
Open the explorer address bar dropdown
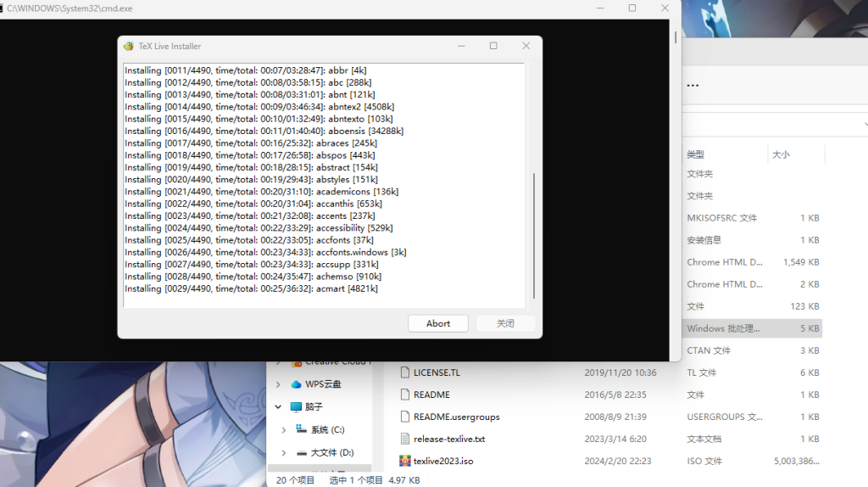pyautogui.click(x=865, y=124)
